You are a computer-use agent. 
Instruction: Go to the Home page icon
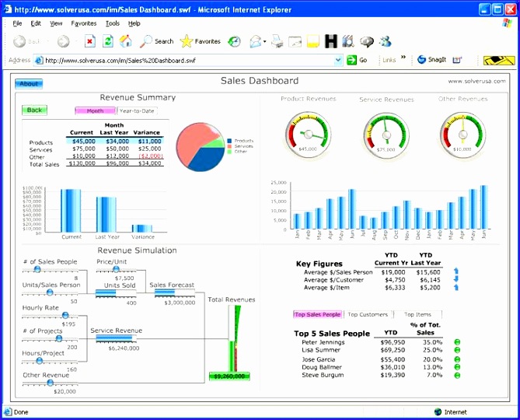126,41
